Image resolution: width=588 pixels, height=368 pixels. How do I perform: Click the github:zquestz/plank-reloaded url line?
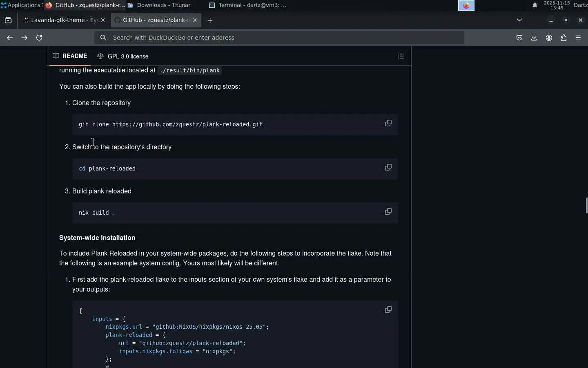[x=182, y=343]
